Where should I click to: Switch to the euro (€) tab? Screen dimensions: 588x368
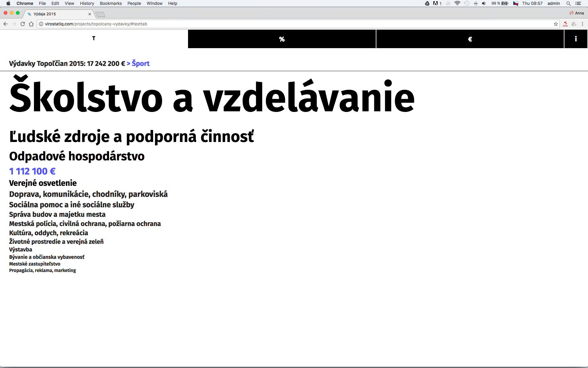point(470,39)
